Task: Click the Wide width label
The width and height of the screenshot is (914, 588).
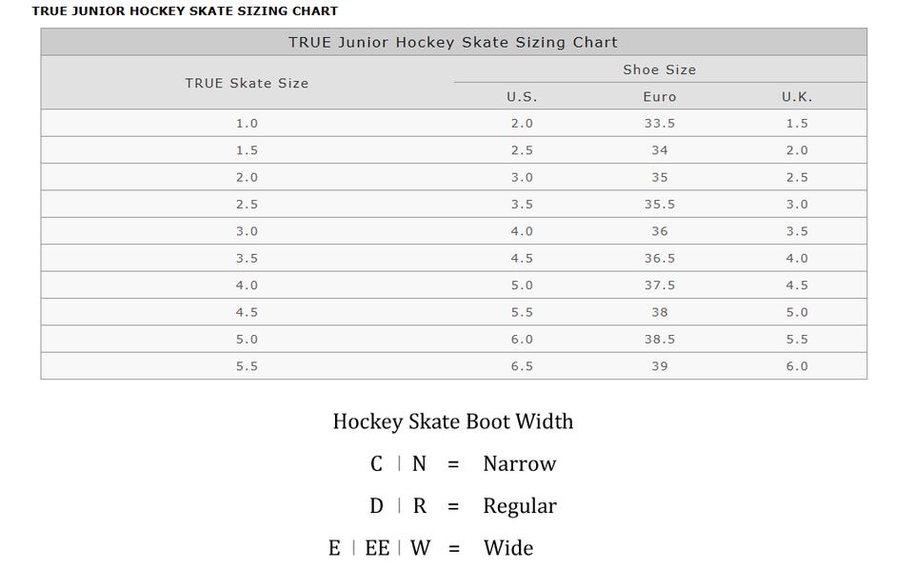Action: click(508, 548)
